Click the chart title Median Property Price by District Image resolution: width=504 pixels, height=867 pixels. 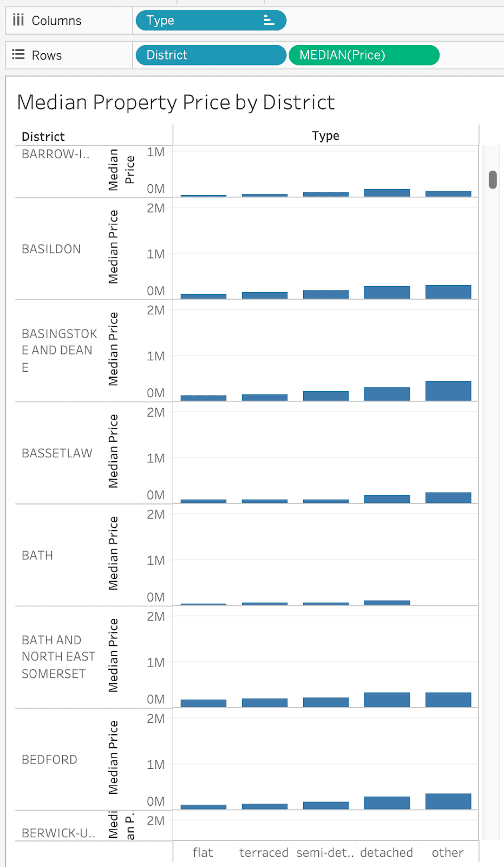[x=176, y=102]
